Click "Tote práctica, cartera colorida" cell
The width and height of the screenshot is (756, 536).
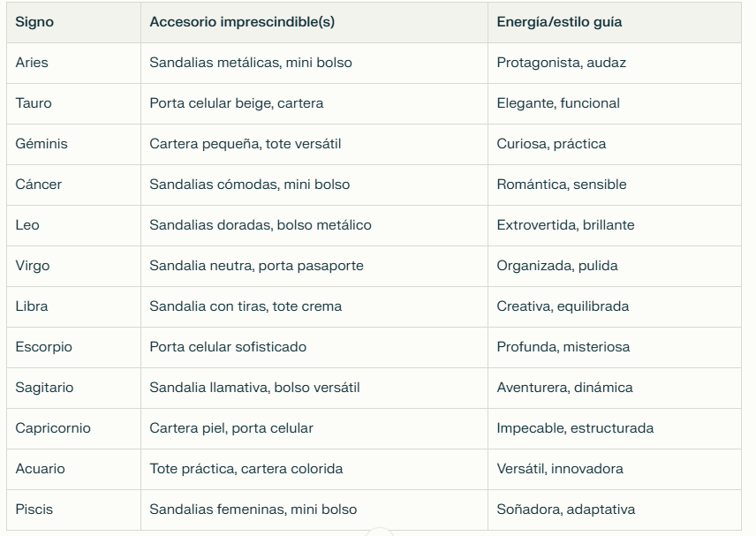246,469
